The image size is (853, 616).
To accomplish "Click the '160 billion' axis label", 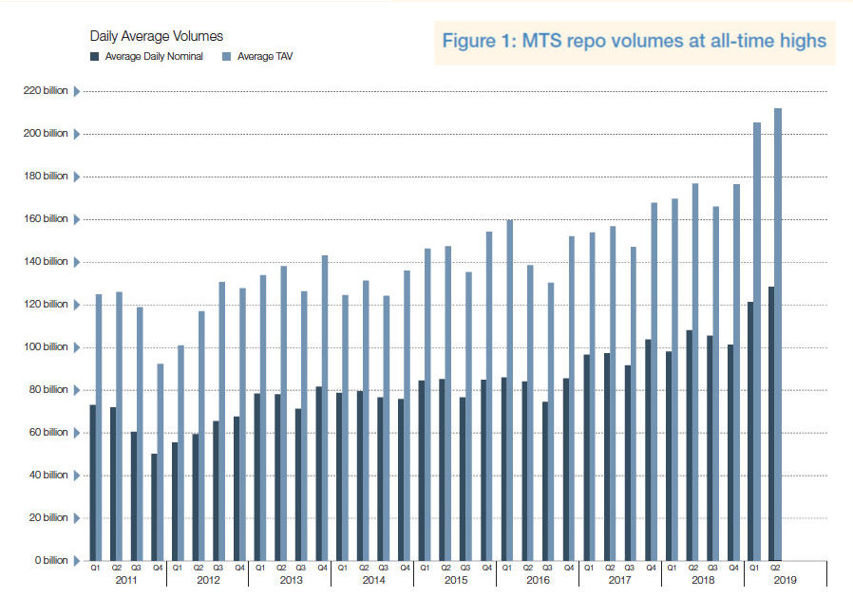I will point(46,218).
